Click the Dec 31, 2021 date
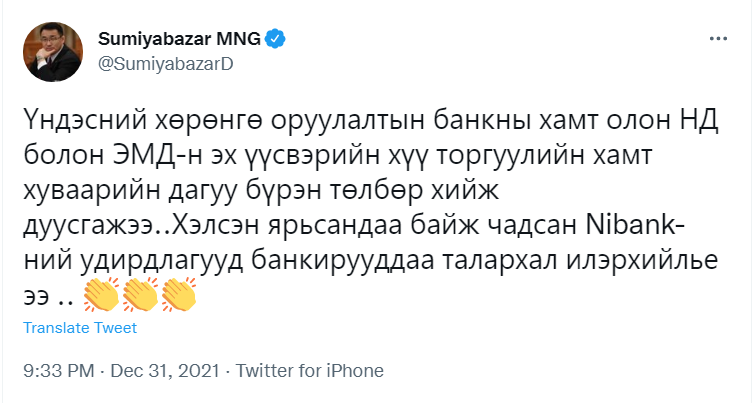 pos(158,370)
